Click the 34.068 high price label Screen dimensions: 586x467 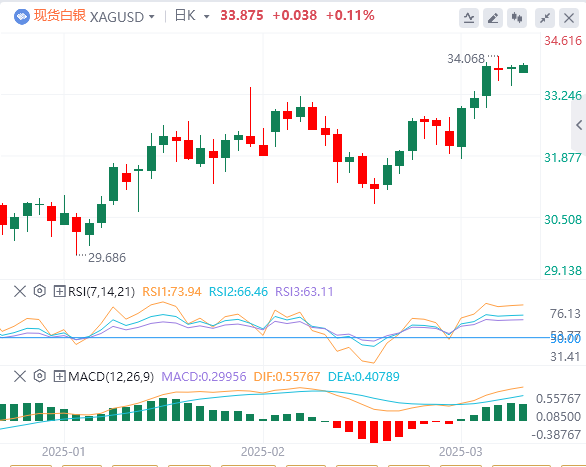click(466, 59)
